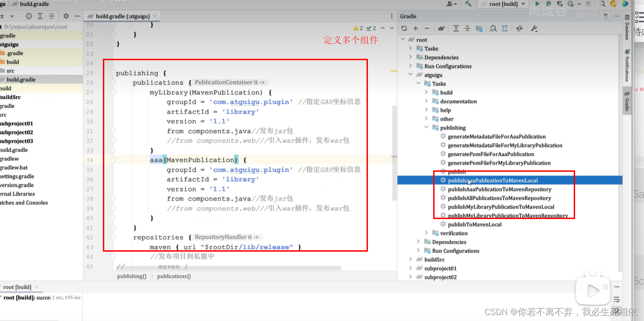Reload all Gradle projects icon
This screenshot has width=644, height=321.
(404, 28)
